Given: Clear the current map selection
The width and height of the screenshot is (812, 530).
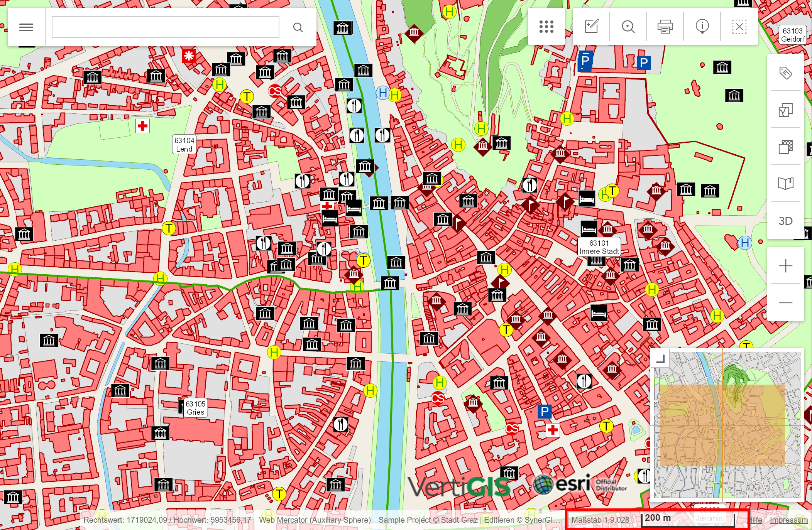Looking at the screenshot, I should [x=739, y=26].
